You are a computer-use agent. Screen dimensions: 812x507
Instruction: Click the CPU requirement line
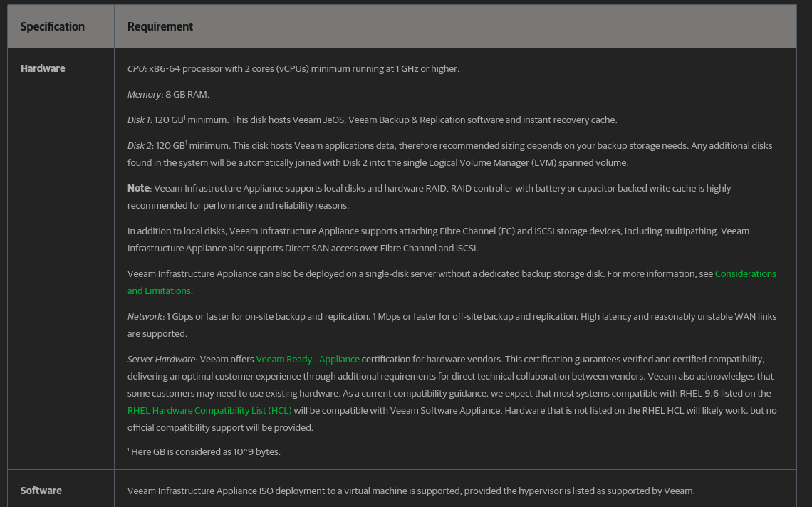coord(293,69)
